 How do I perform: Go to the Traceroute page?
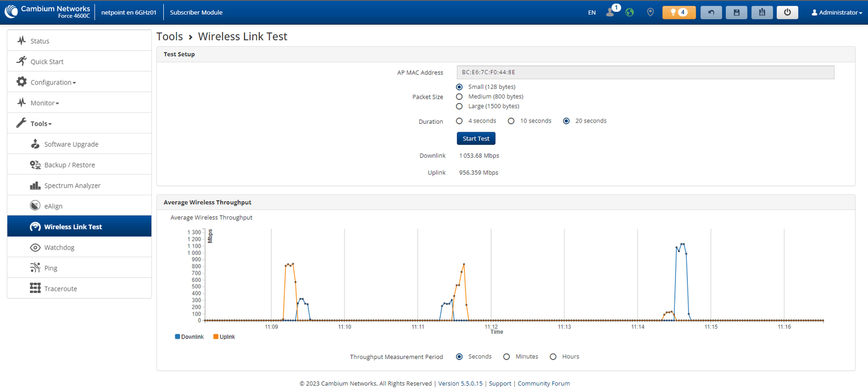coord(60,289)
